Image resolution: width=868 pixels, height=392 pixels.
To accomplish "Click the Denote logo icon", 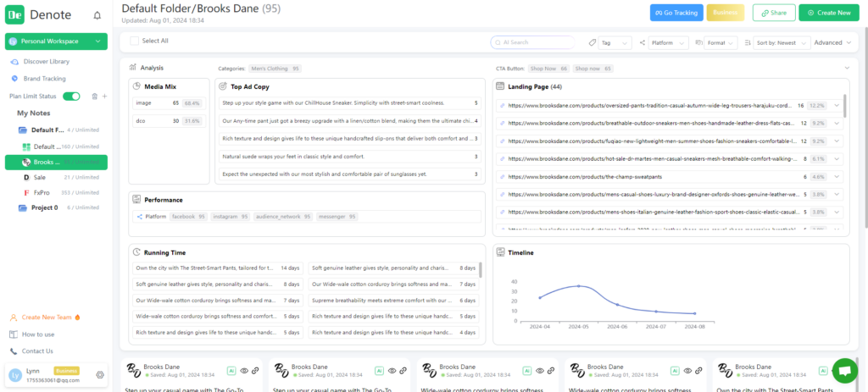I will click(x=15, y=15).
